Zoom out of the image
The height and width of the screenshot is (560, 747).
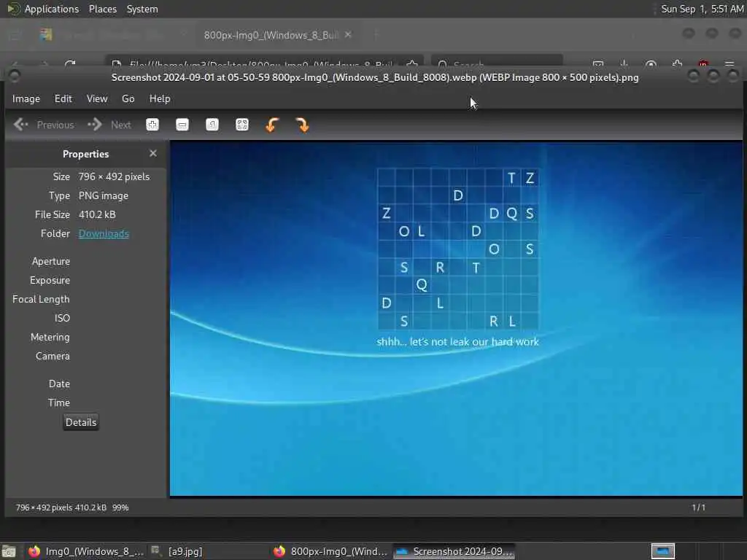[182, 125]
